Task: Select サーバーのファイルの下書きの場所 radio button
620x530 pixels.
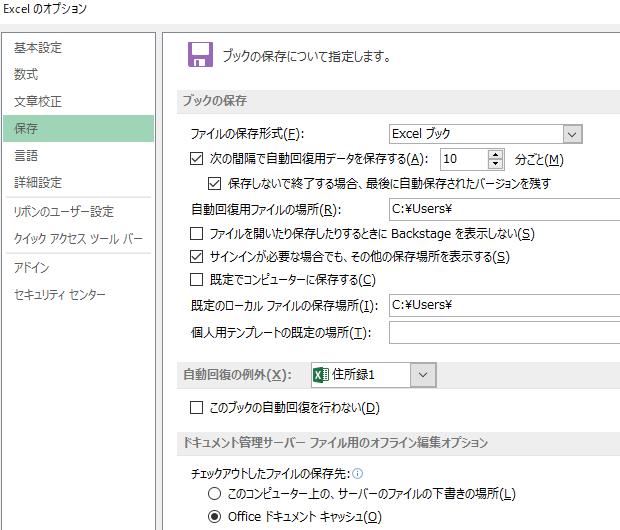Action: point(214,494)
